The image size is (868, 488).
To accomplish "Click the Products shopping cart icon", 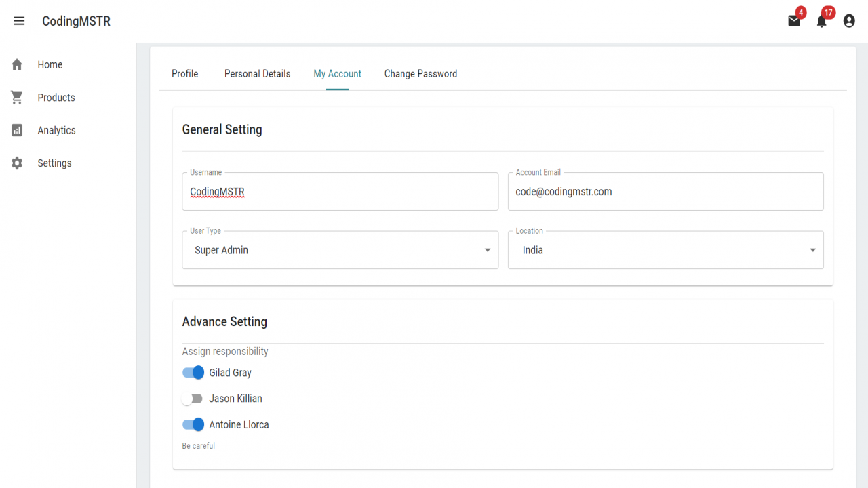I will coord(17,98).
